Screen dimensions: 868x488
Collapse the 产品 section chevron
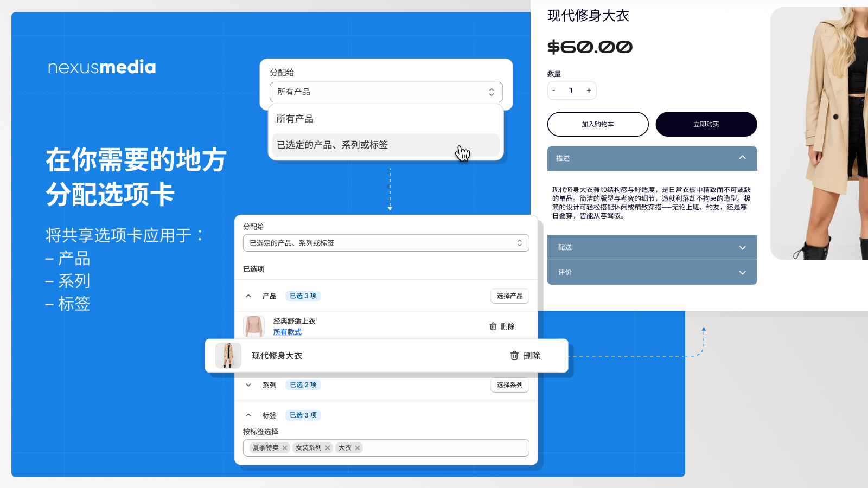pos(248,296)
